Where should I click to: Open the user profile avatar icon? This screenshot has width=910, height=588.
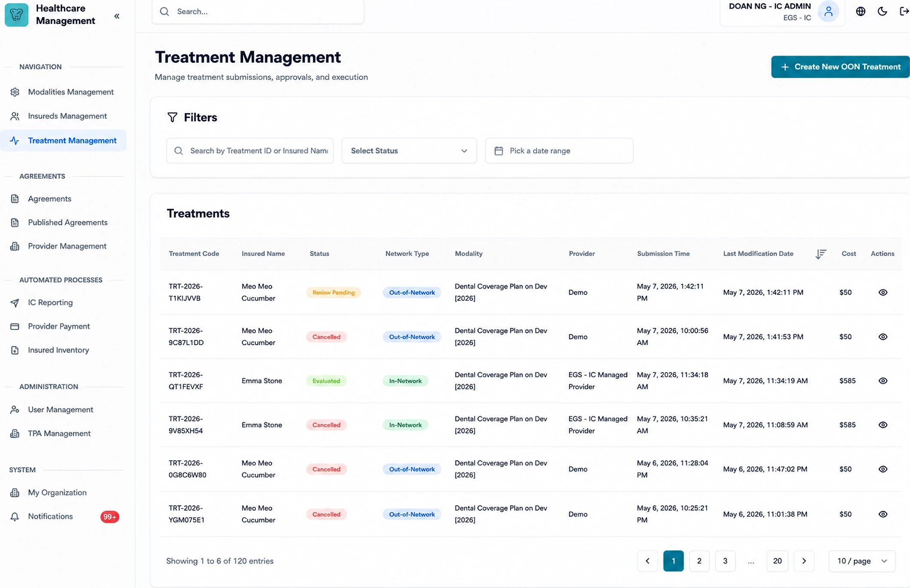pyautogui.click(x=828, y=12)
